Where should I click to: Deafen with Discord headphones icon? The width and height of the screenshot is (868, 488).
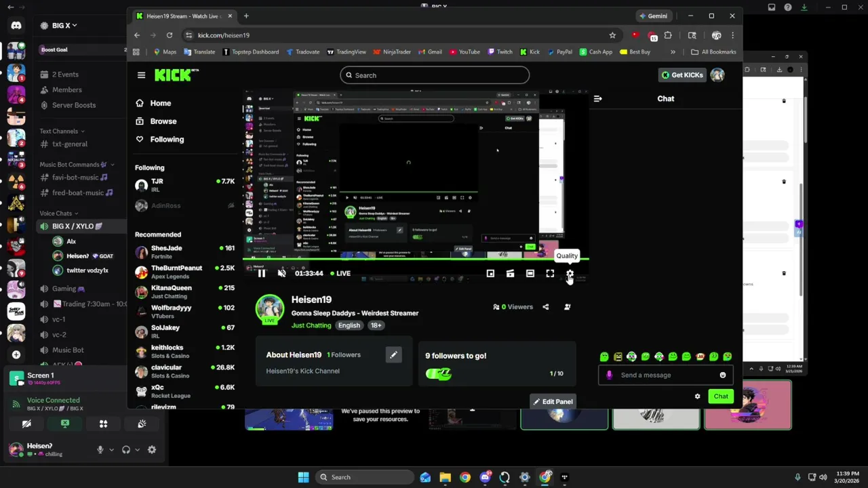(126, 449)
